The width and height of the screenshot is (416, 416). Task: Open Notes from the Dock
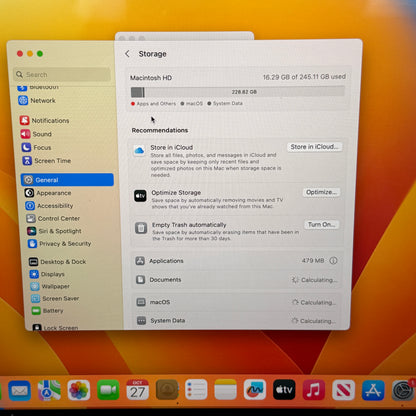point(225,390)
